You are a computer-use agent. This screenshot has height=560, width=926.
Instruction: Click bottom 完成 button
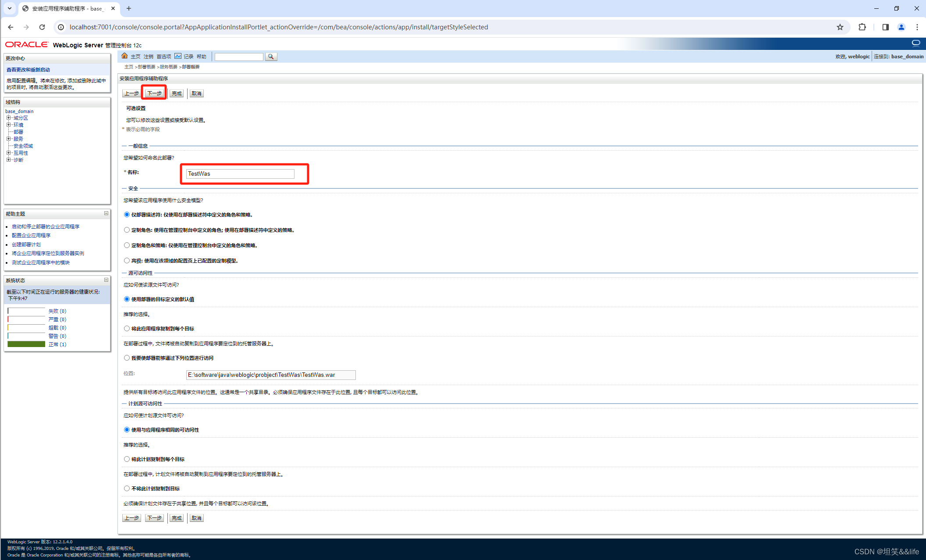(177, 518)
